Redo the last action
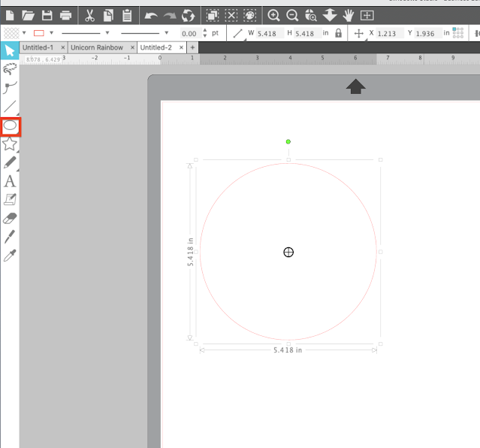 (x=170, y=15)
